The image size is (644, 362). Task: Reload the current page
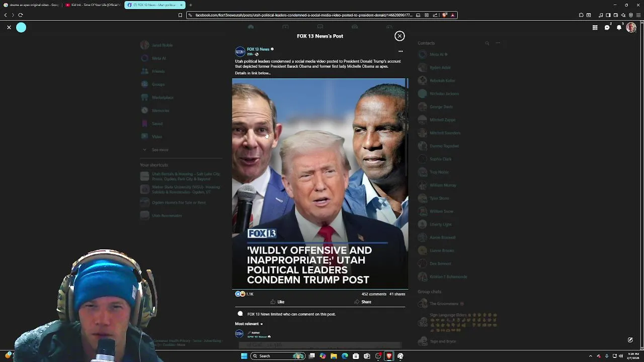(21, 15)
